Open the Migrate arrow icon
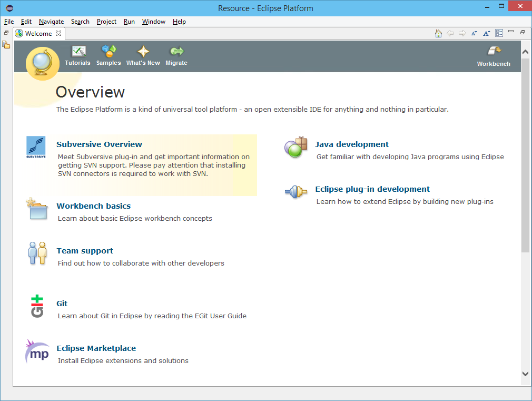532x401 pixels. tap(177, 51)
